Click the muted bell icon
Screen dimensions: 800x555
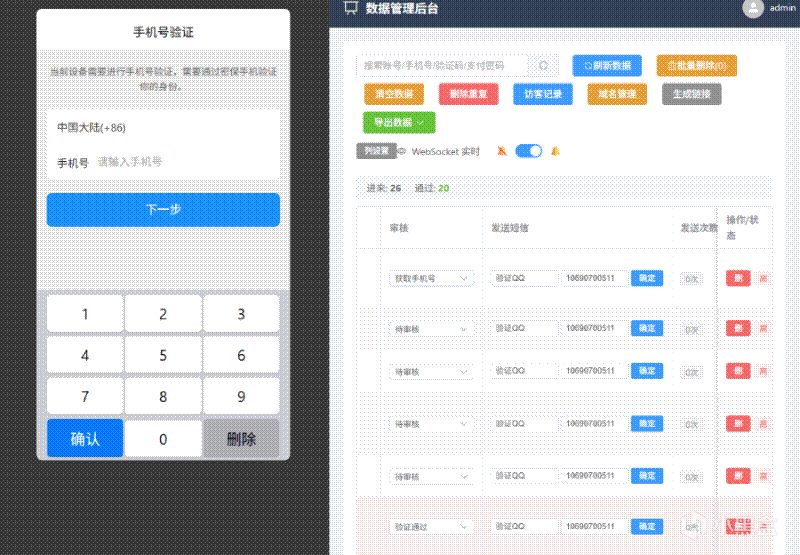tap(502, 151)
